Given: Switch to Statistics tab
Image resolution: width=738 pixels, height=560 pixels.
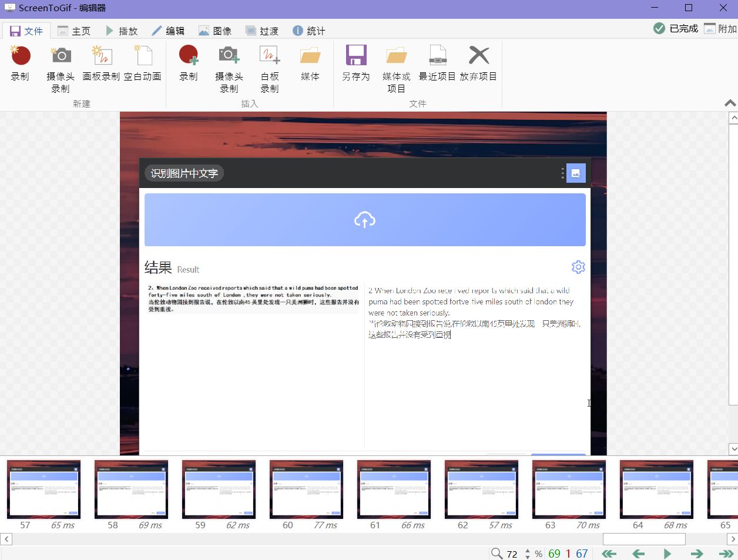Looking at the screenshot, I should 309,31.
